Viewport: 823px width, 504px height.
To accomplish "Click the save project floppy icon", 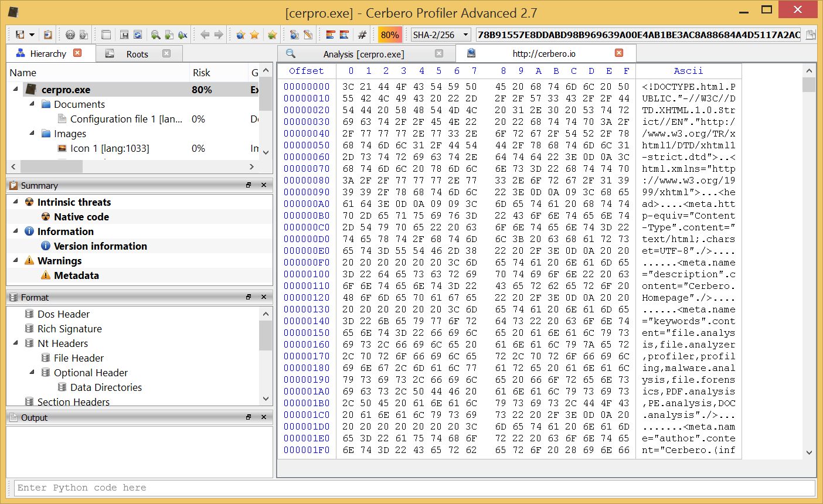I will pos(124,35).
